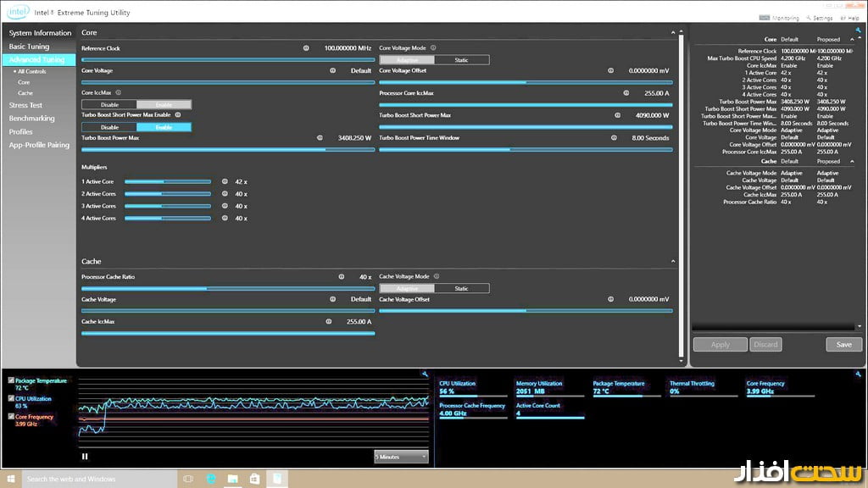
Task: Collapse the Cache section using its chevron
Action: point(673,262)
